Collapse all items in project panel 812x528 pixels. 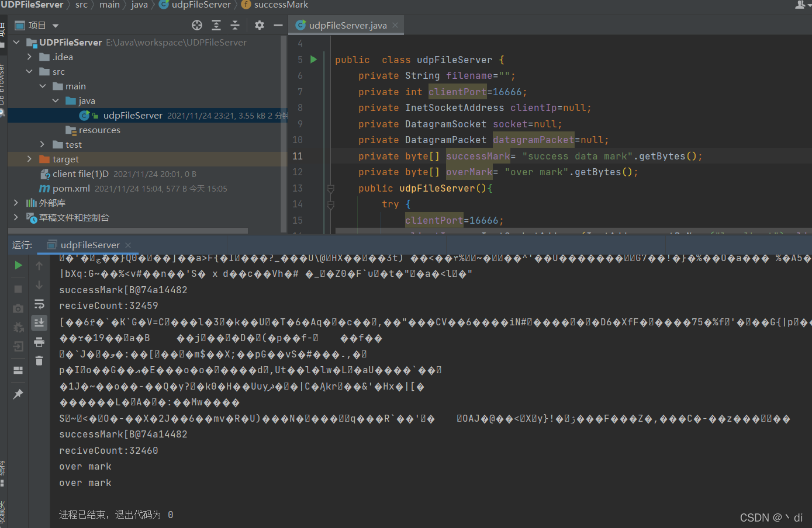coord(235,25)
